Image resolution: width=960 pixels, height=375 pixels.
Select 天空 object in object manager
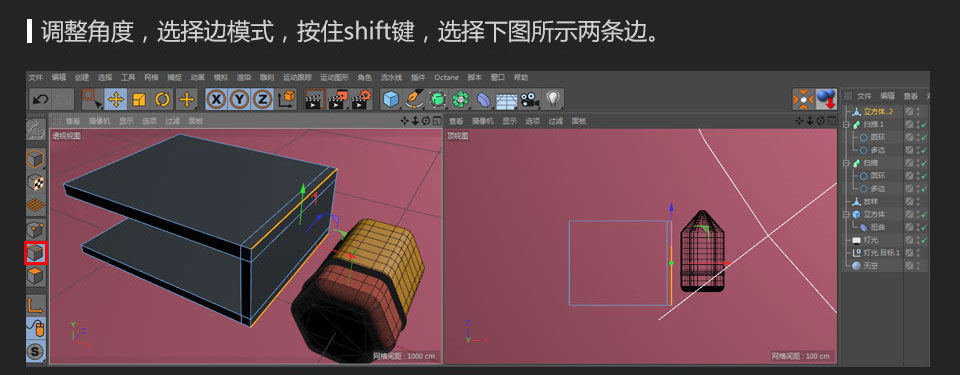click(x=871, y=266)
